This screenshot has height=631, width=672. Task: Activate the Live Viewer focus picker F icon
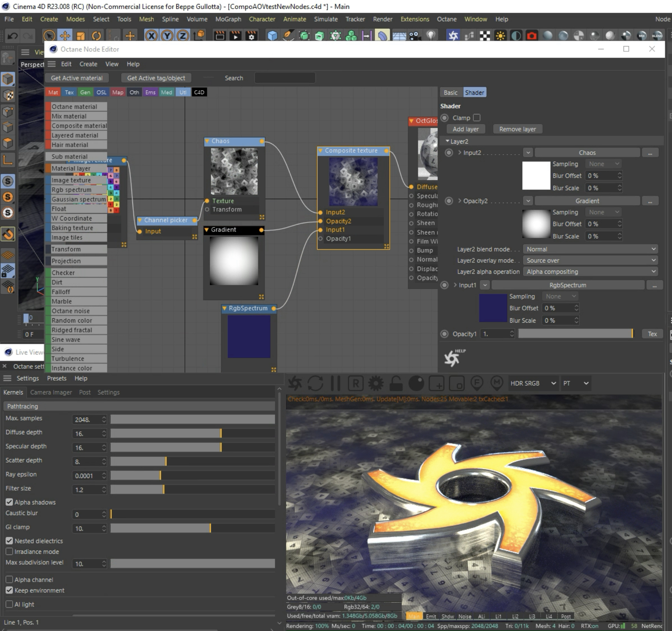click(477, 383)
